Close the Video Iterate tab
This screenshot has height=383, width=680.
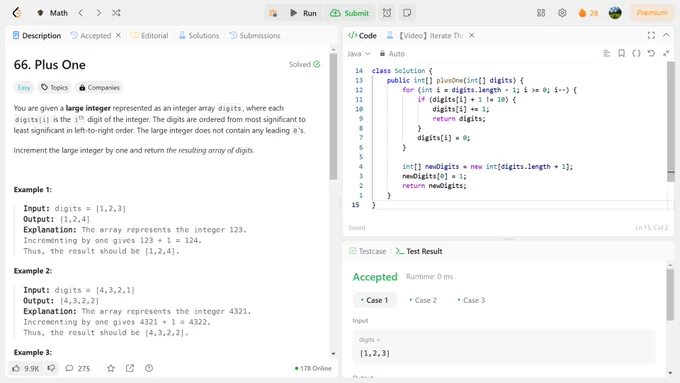(x=472, y=36)
